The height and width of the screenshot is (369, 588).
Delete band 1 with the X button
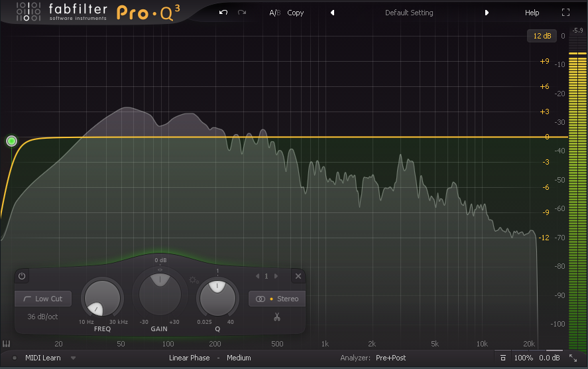coord(298,276)
